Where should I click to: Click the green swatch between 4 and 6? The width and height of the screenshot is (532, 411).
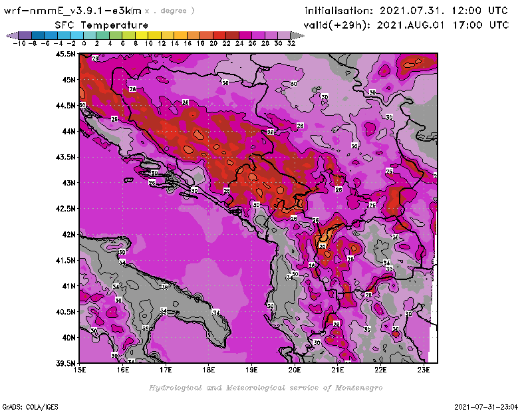pyautogui.click(x=116, y=35)
